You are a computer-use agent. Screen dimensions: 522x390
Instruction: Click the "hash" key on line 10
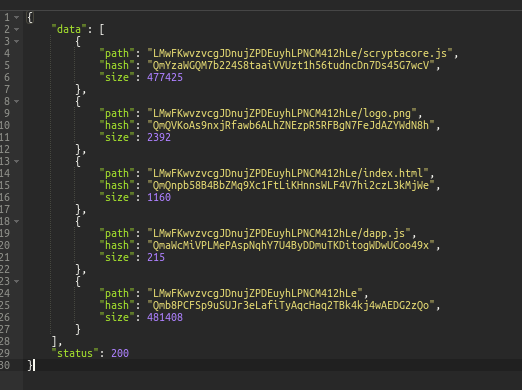coord(117,125)
